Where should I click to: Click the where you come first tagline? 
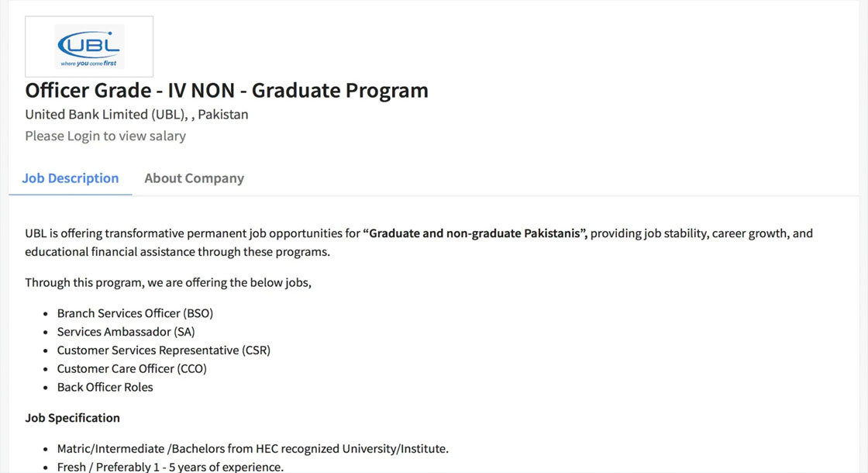88,64
